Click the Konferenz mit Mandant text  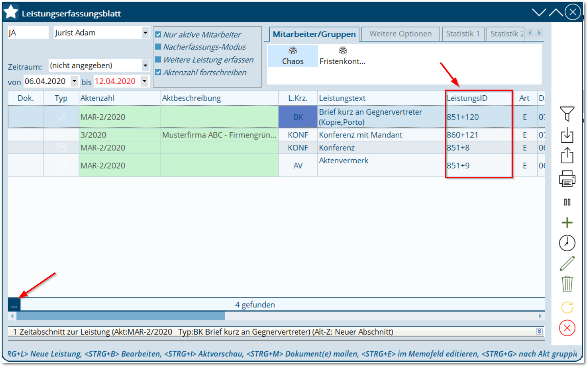[360, 135]
